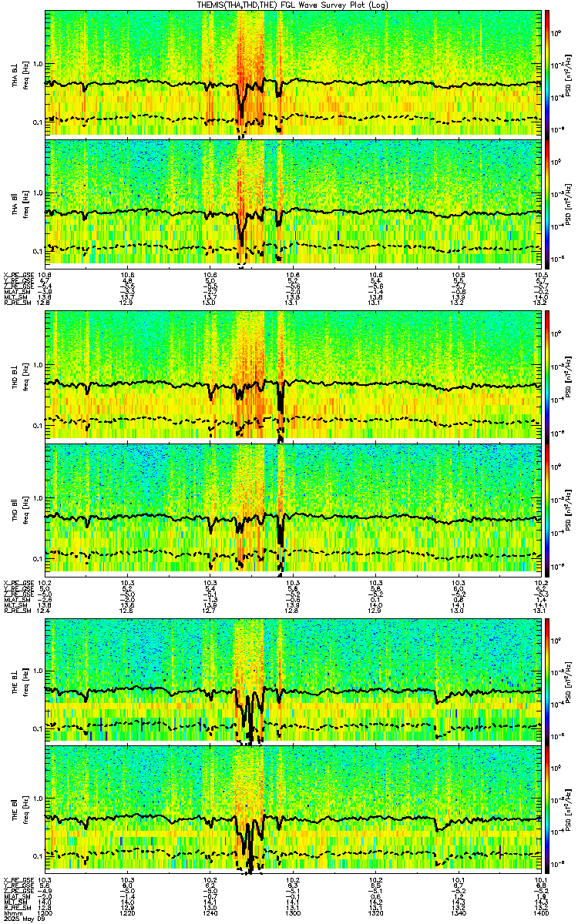Click the 0.1 frequency tick on THD B∥ axis

[x=38, y=557]
